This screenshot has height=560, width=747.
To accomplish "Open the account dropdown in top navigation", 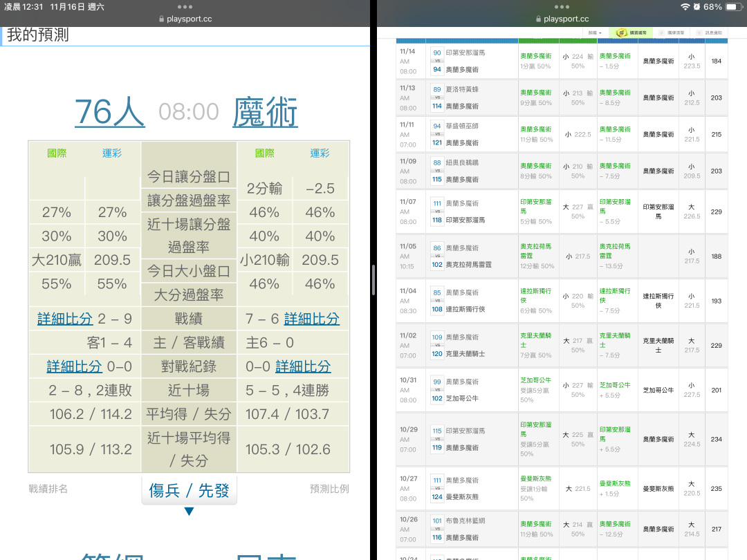I will tap(595, 33).
